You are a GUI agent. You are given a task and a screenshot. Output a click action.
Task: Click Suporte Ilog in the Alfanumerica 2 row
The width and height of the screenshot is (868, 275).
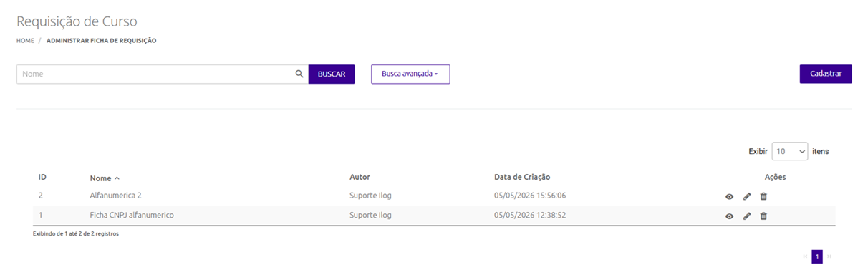coord(370,196)
